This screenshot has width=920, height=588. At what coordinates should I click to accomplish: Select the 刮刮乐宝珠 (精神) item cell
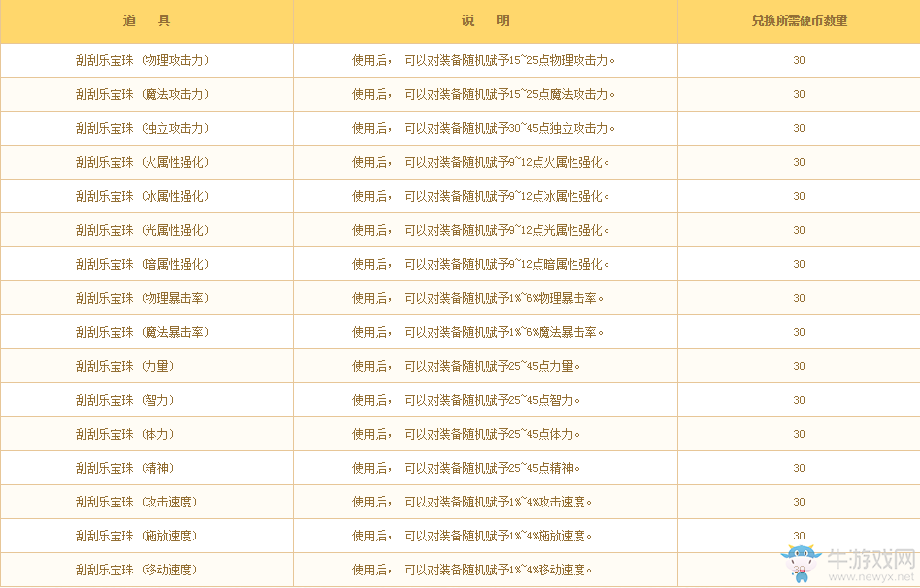pos(125,468)
